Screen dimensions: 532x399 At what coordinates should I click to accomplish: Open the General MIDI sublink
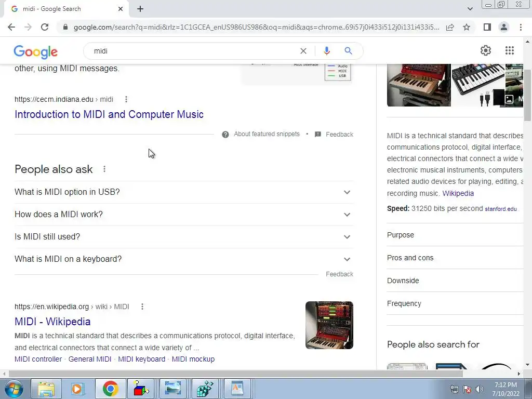[x=90, y=359]
